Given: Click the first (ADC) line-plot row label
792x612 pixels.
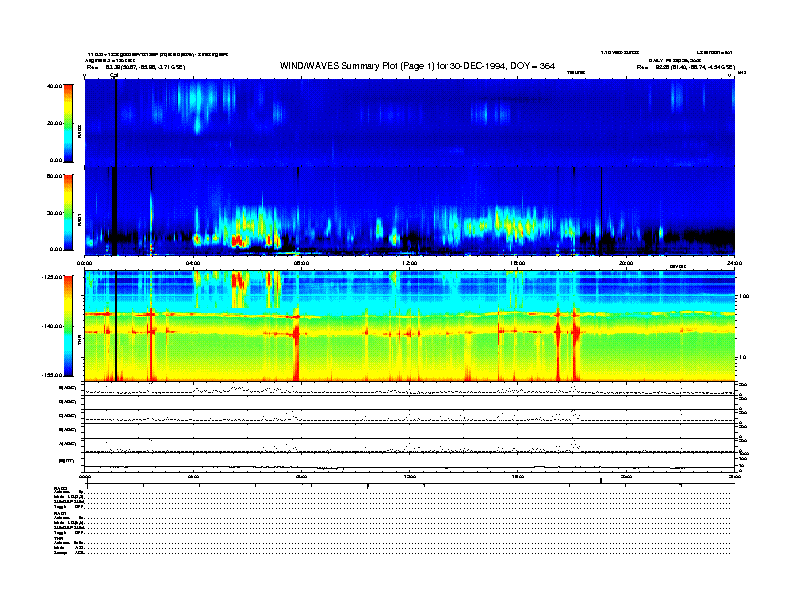Looking at the screenshot, I should [x=68, y=388].
